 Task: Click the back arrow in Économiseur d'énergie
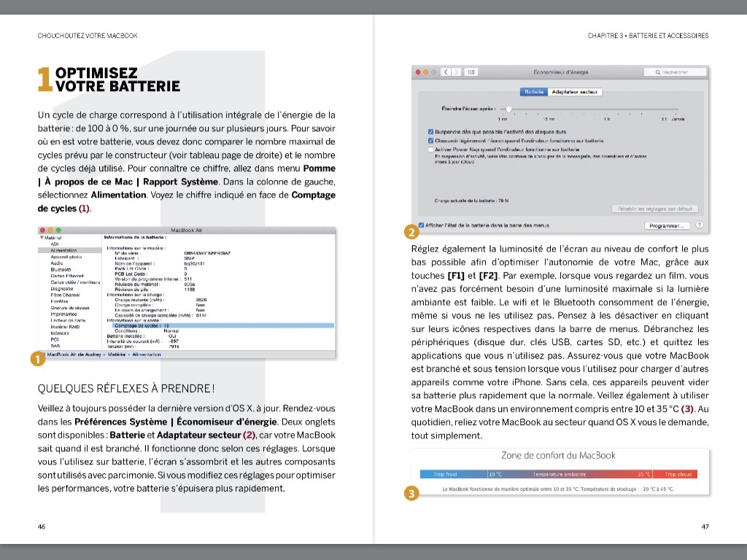click(444, 72)
